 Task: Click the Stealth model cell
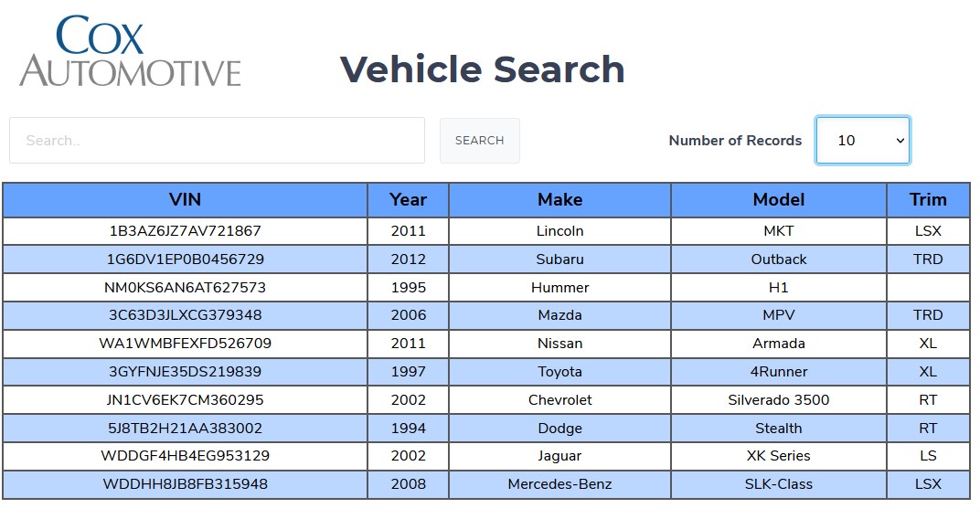779,429
